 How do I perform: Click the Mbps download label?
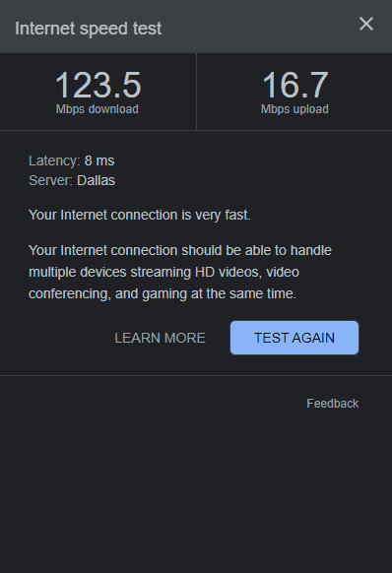click(x=98, y=109)
